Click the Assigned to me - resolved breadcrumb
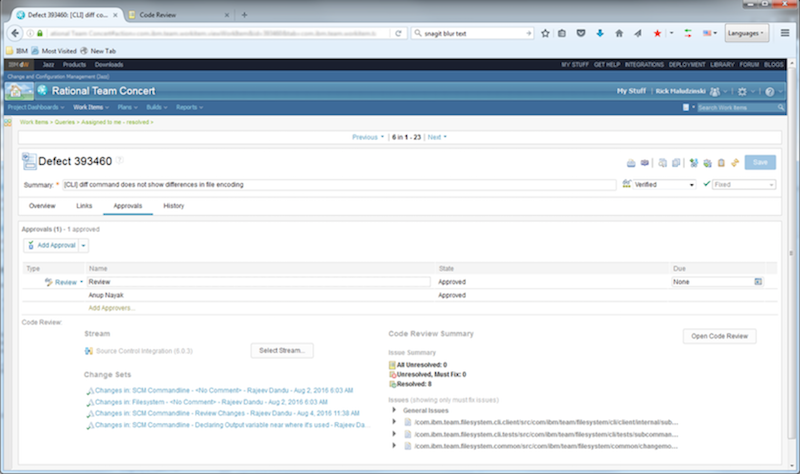 click(x=115, y=122)
